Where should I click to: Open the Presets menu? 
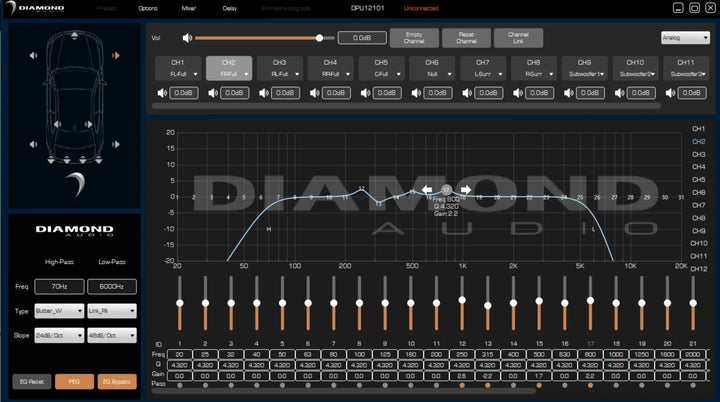tap(107, 8)
